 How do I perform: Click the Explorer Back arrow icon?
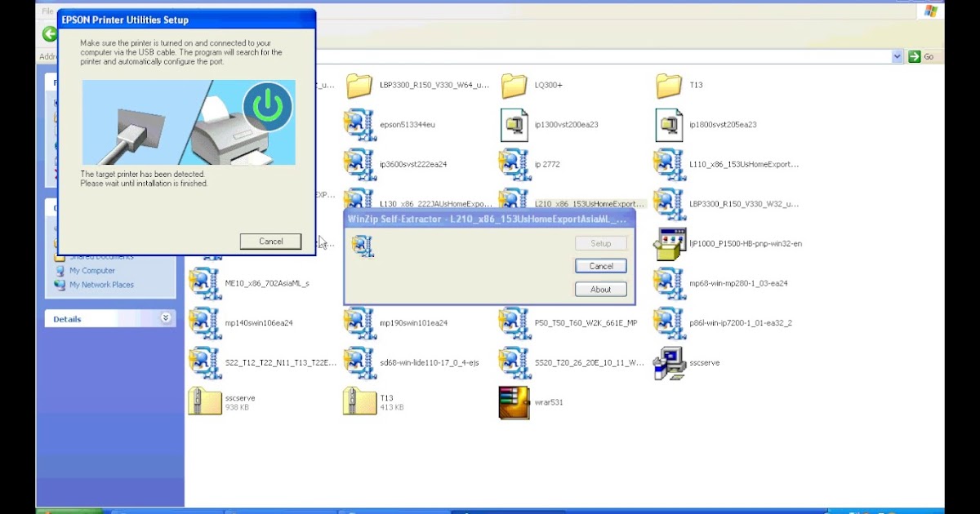click(x=49, y=34)
